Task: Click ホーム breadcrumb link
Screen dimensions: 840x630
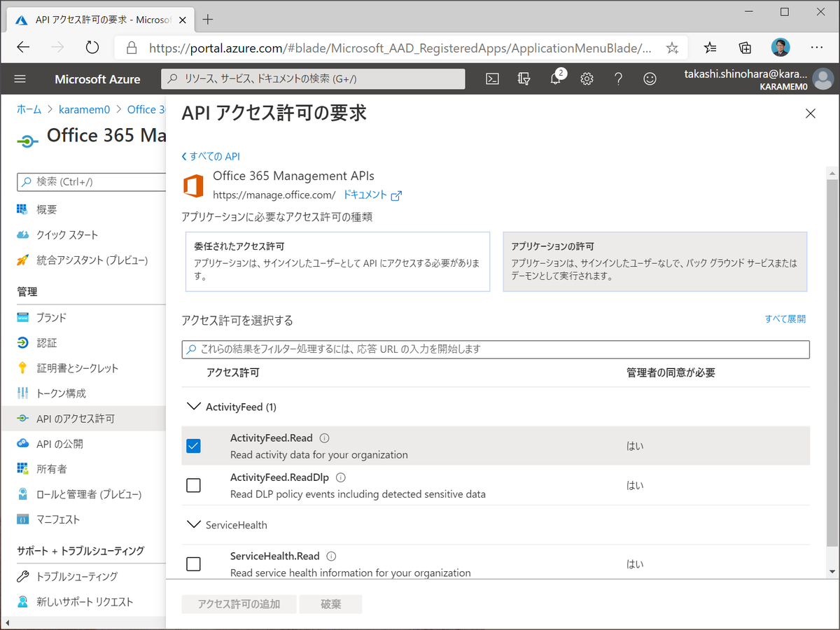Action: (29, 109)
